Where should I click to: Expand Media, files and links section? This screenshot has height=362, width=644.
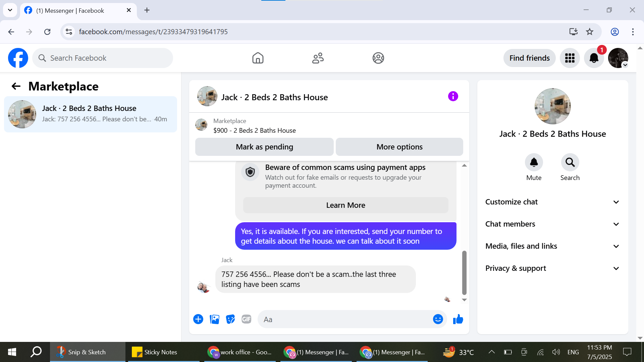552,246
